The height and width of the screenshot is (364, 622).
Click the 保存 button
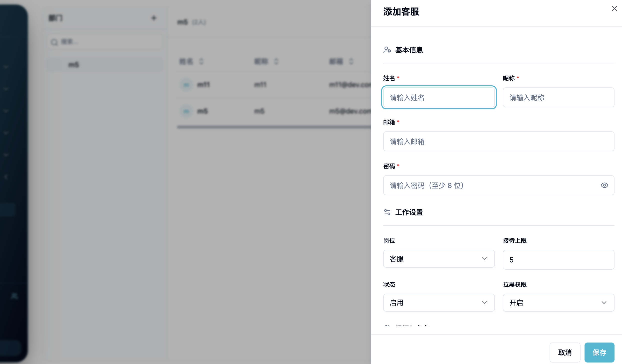(x=599, y=353)
